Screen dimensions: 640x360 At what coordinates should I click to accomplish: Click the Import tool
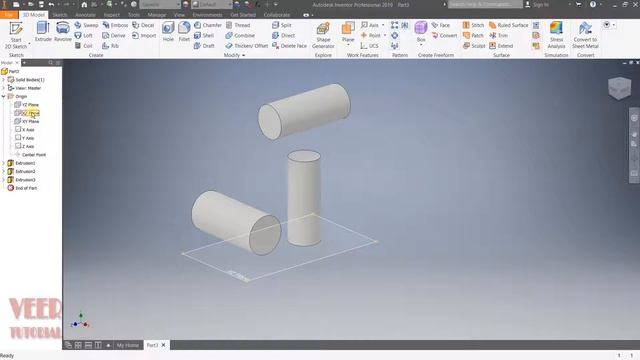144,36
